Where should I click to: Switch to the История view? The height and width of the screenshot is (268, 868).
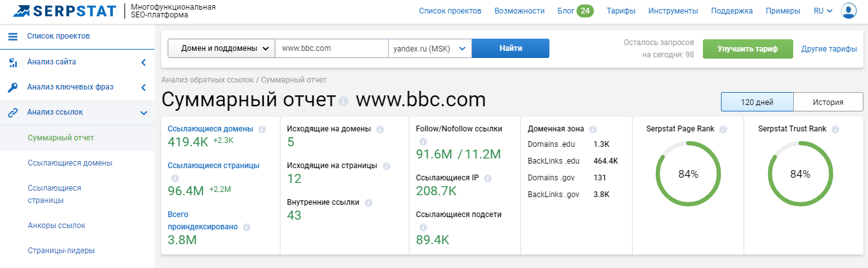click(828, 102)
